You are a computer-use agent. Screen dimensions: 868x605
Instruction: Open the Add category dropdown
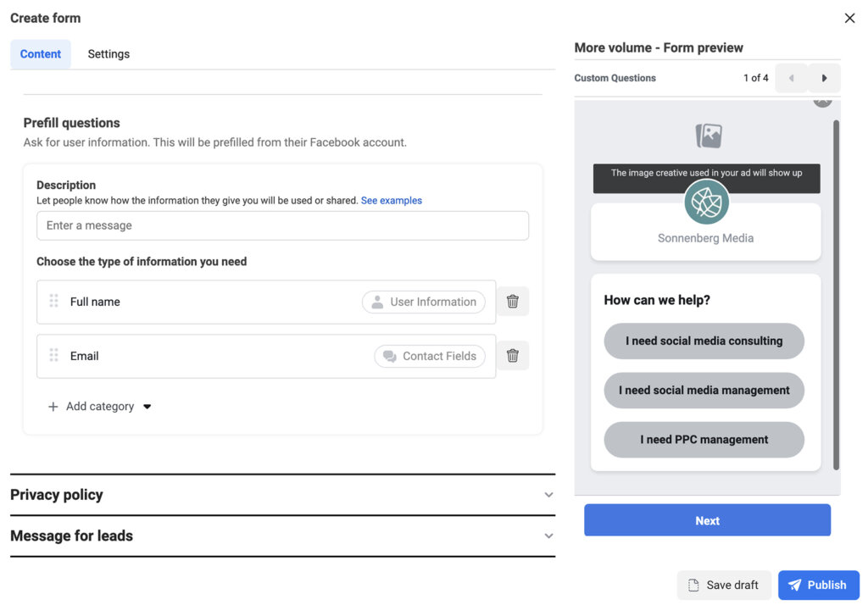[100, 407]
